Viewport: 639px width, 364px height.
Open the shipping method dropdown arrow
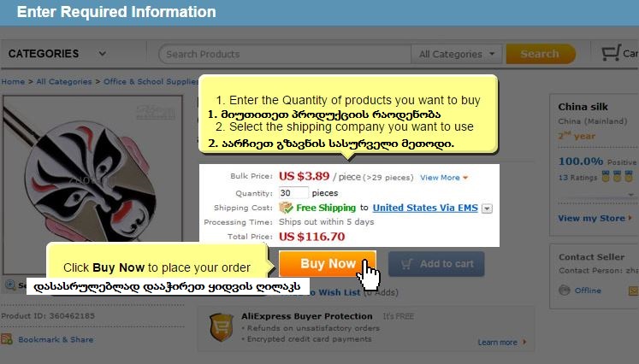click(487, 208)
